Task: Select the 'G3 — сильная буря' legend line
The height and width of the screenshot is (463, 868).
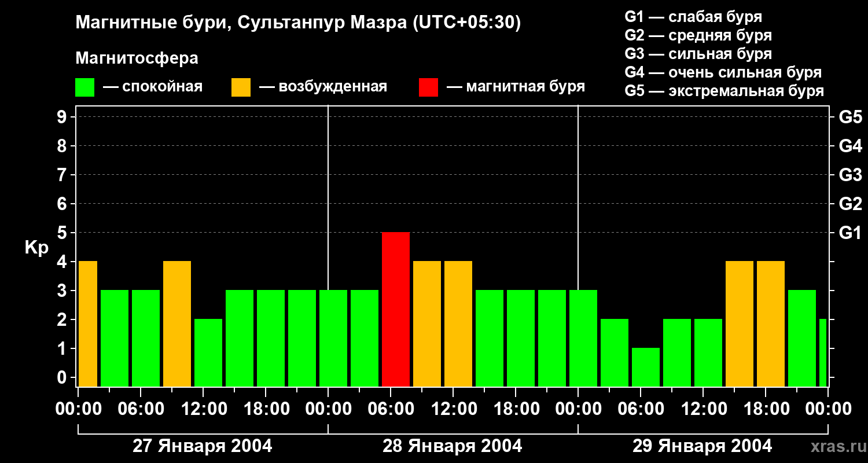Action: click(x=698, y=54)
